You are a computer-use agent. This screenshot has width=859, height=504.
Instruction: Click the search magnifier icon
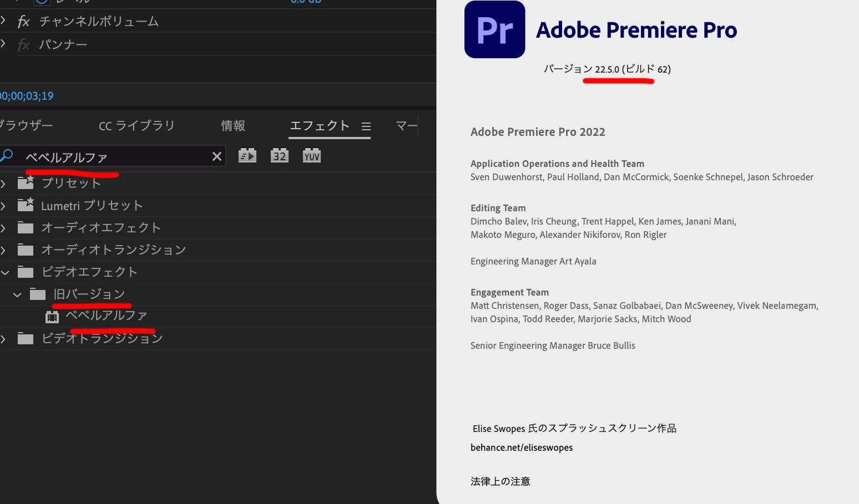[7, 156]
